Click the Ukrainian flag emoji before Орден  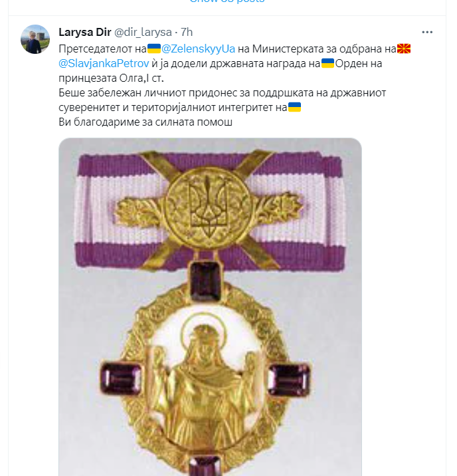(x=327, y=63)
